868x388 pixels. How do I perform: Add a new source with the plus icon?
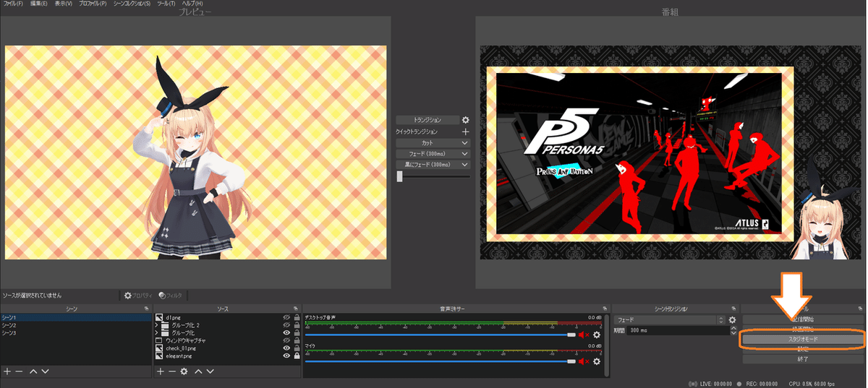[x=161, y=371]
